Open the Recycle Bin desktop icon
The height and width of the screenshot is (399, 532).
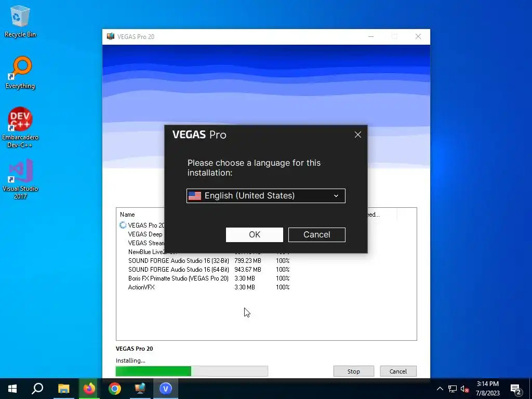click(x=20, y=21)
